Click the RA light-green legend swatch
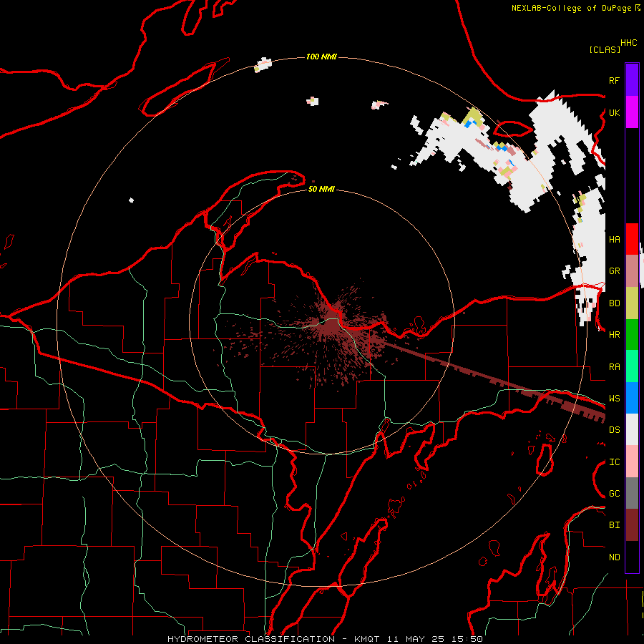The height and width of the screenshot is (644, 644). coord(632,366)
